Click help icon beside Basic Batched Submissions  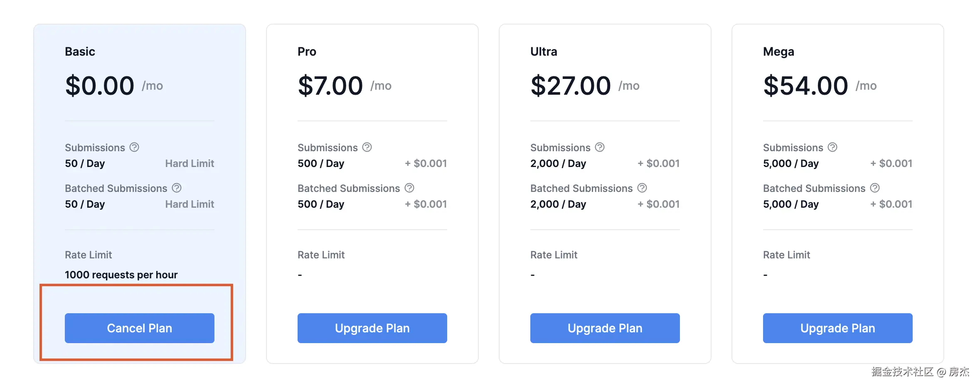point(177,188)
